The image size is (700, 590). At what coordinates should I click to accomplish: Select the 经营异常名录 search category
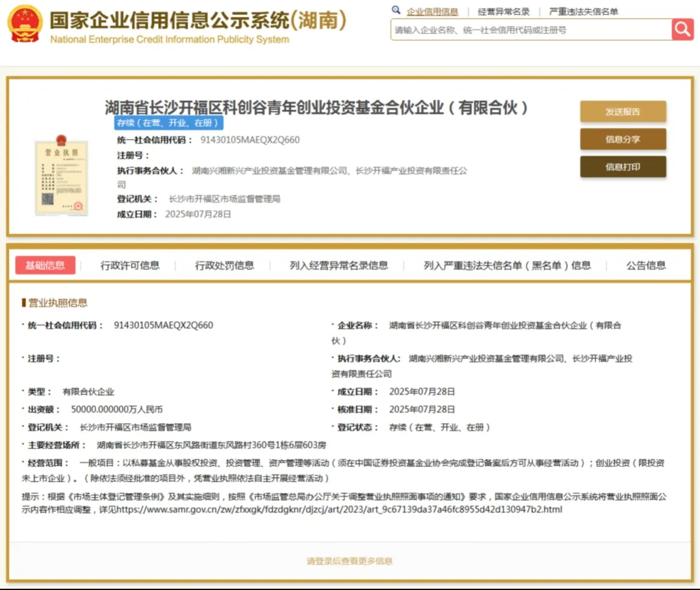pos(504,12)
